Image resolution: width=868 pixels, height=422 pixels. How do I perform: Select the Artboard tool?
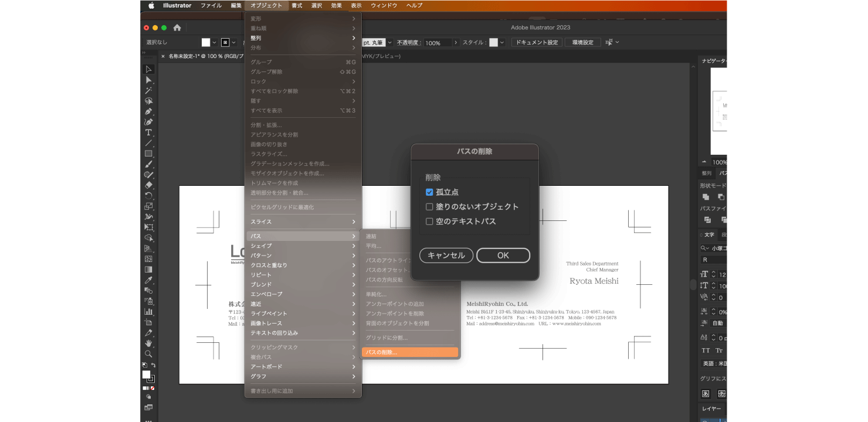[x=148, y=322]
